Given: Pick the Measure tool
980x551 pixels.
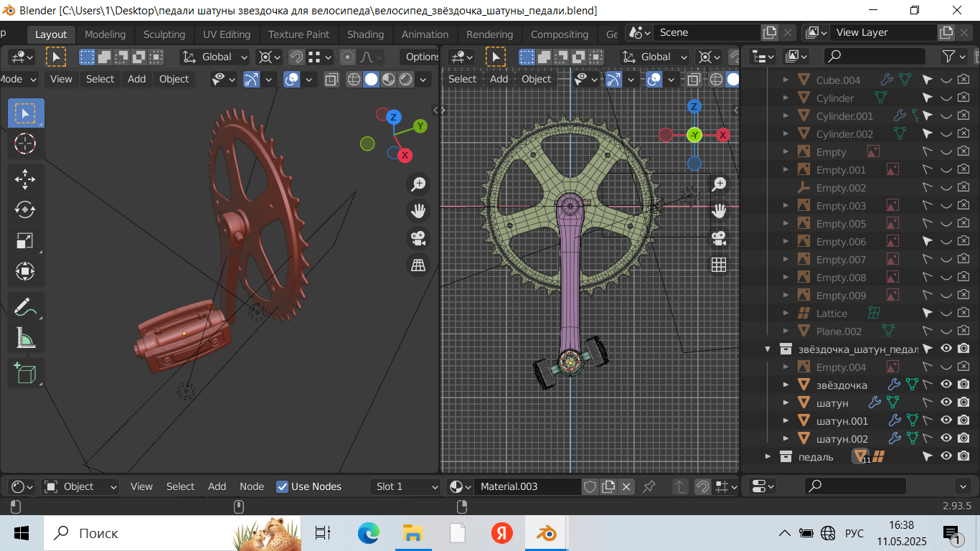Looking at the screenshot, I should pyautogui.click(x=25, y=337).
